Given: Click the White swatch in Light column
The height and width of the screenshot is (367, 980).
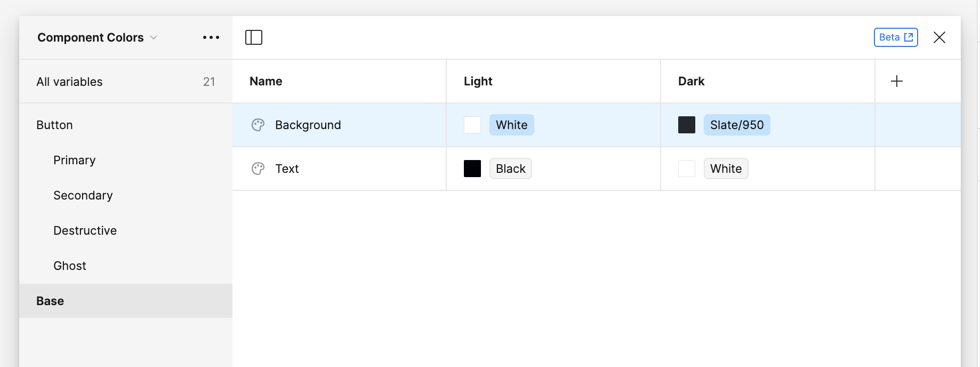Looking at the screenshot, I should tap(472, 124).
